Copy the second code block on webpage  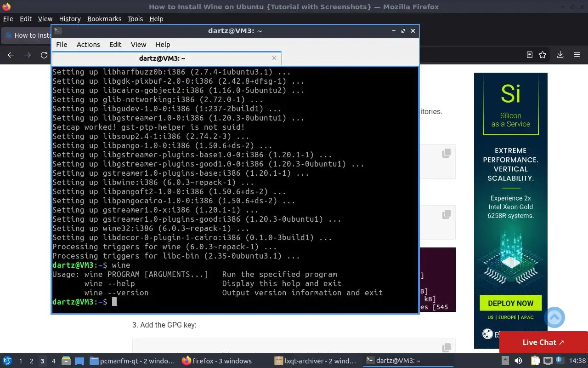446,214
